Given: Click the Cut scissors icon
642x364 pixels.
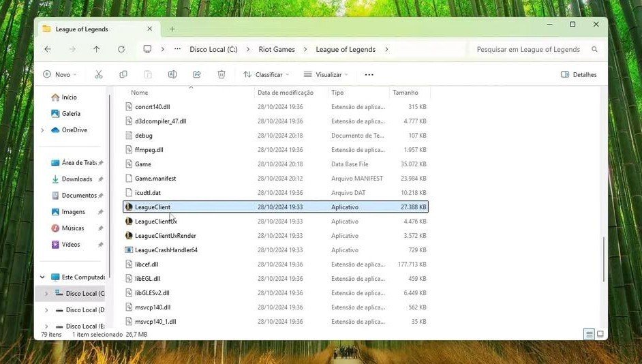Looking at the screenshot, I should [x=99, y=74].
